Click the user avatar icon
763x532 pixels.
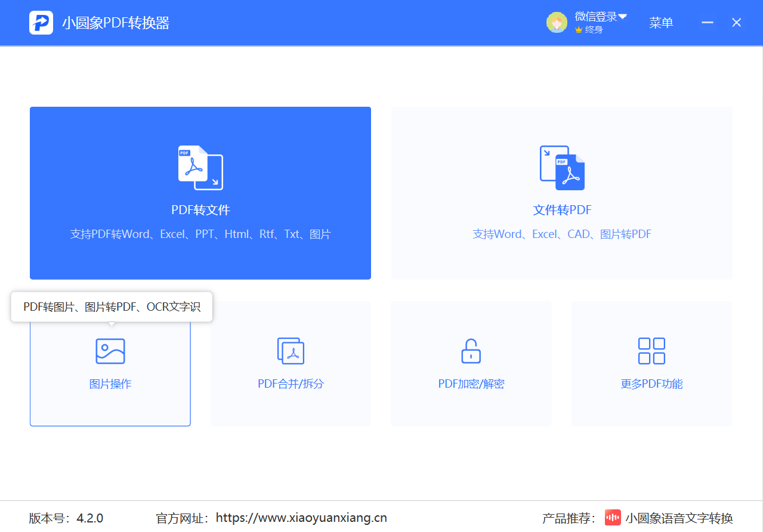click(x=557, y=23)
